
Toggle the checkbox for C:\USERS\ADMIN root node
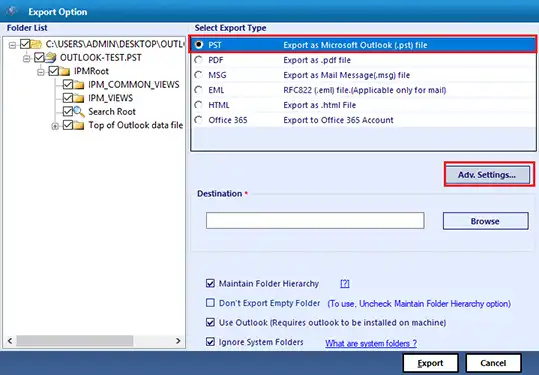[25, 44]
